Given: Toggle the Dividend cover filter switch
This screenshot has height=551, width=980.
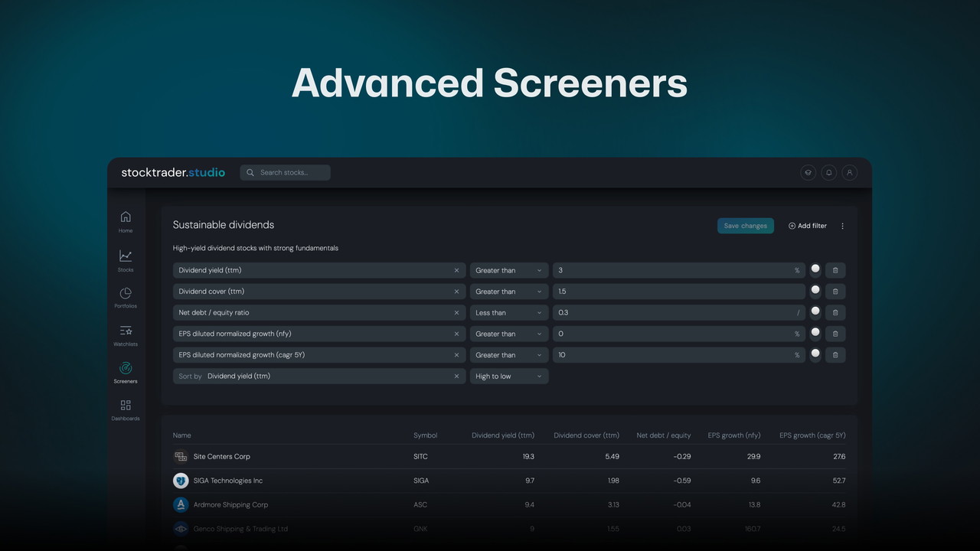Looking at the screenshot, I should pyautogui.click(x=815, y=291).
